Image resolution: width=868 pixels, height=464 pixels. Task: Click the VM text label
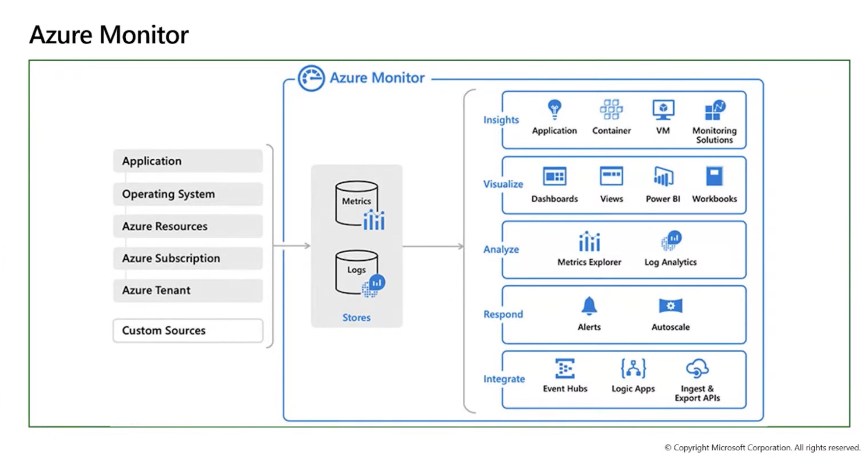tap(663, 131)
